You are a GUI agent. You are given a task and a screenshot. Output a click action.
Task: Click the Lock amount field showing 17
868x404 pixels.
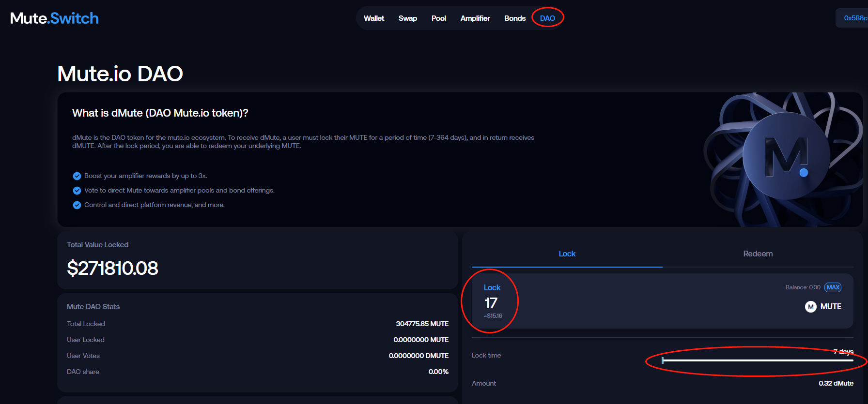pyautogui.click(x=491, y=303)
